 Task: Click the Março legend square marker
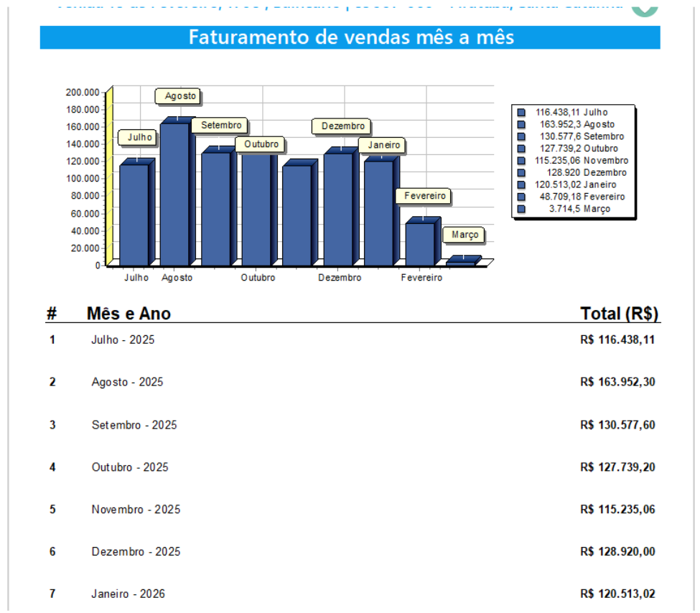point(521,209)
